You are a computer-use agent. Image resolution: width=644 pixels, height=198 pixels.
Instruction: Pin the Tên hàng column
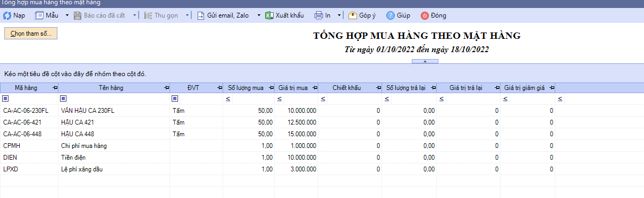[x=166, y=88]
